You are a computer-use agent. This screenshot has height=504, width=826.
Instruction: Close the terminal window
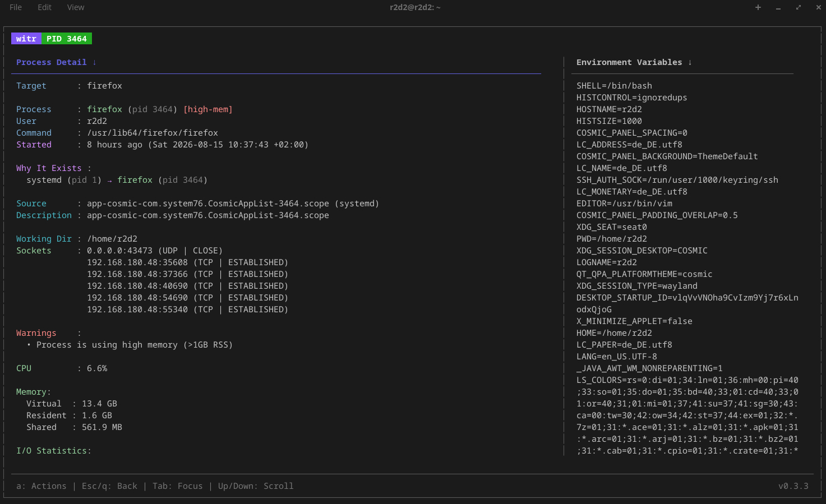819,7
